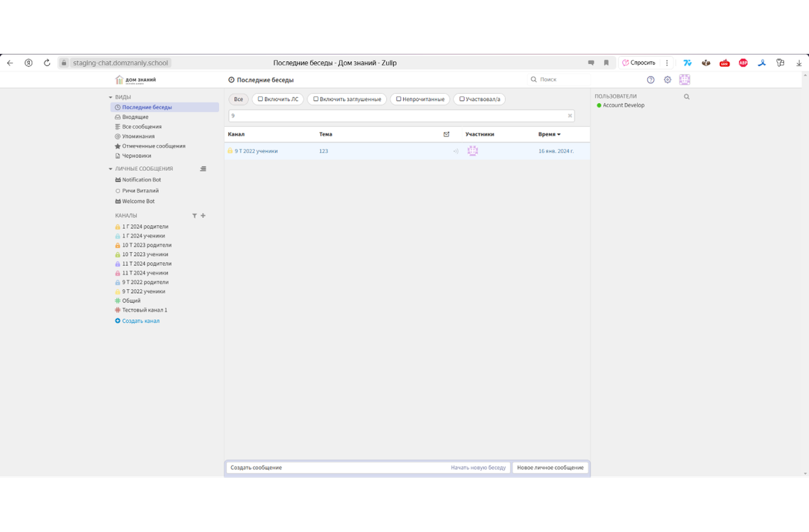The image size is (809, 532).
Task: Open Входящие view
Action: coord(135,117)
